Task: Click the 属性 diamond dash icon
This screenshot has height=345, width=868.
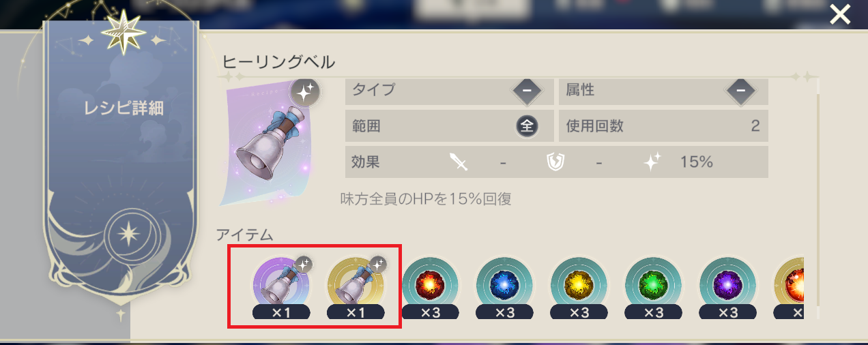Action: [740, 90]
